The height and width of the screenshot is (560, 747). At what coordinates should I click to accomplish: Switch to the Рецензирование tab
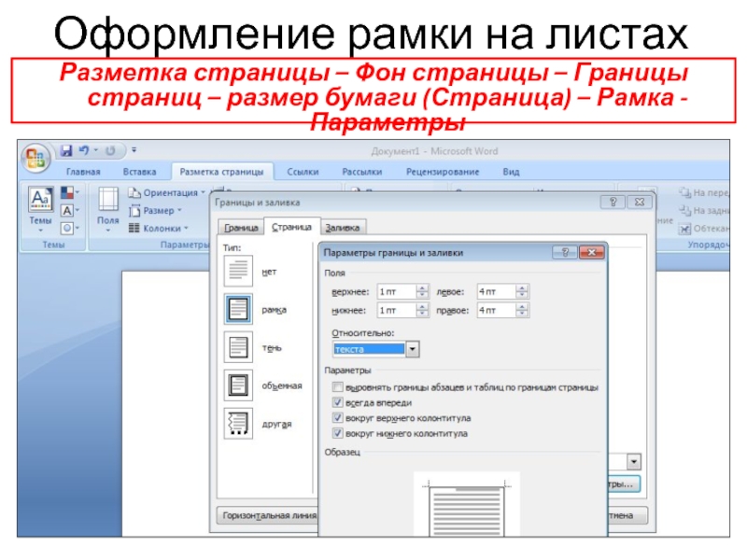(443, 172)
